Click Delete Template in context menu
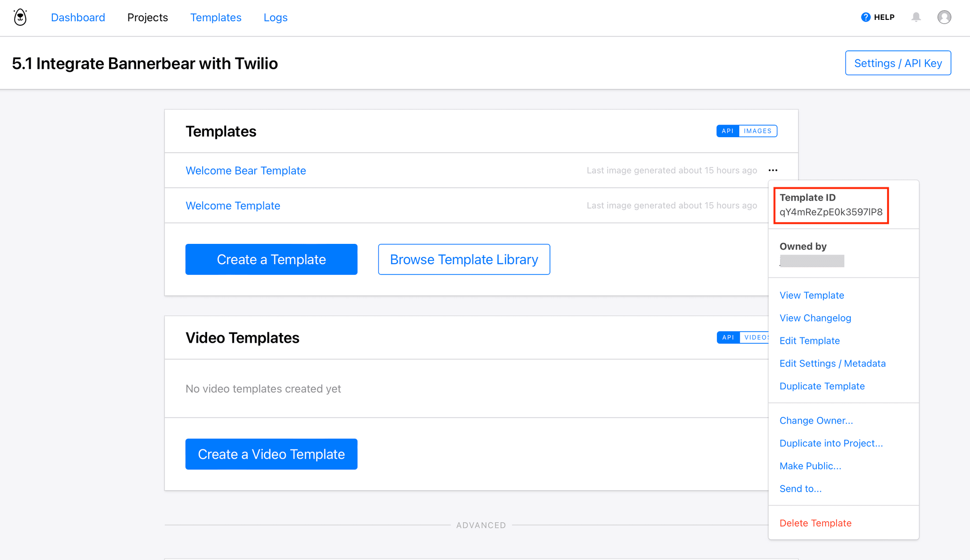The width and height of the screenshot is (970, 560). point(815,523)
